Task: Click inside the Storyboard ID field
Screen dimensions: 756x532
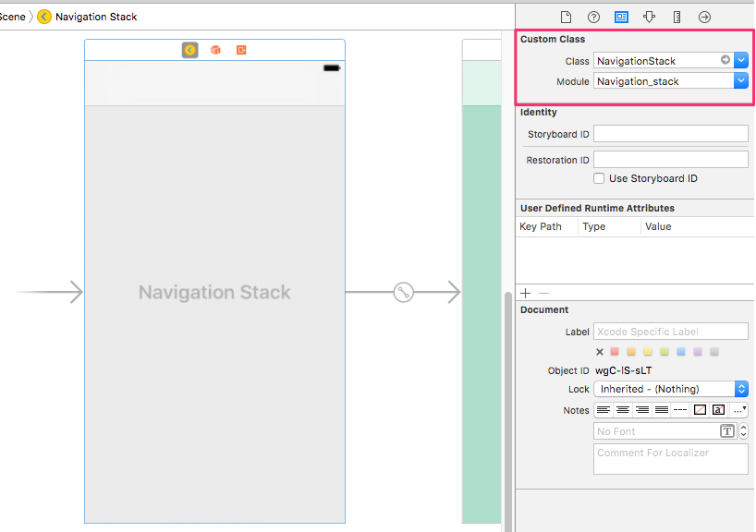Action: click(670, 133)
